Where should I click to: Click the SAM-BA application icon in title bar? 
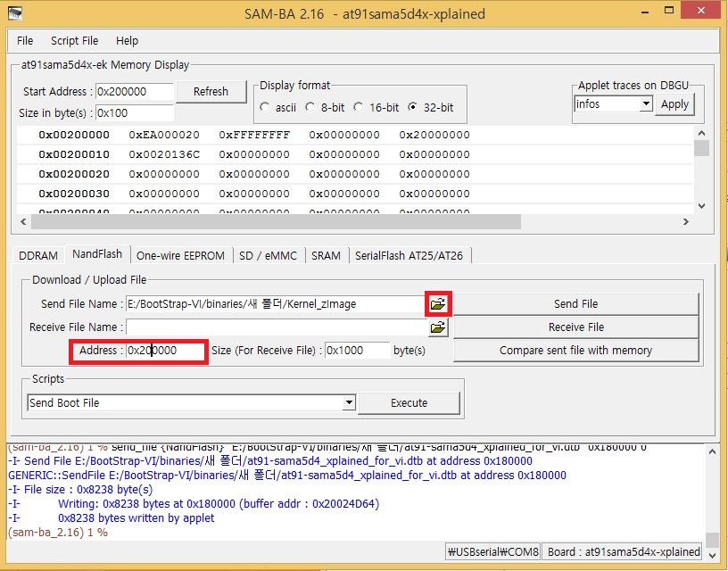[15, 13]
